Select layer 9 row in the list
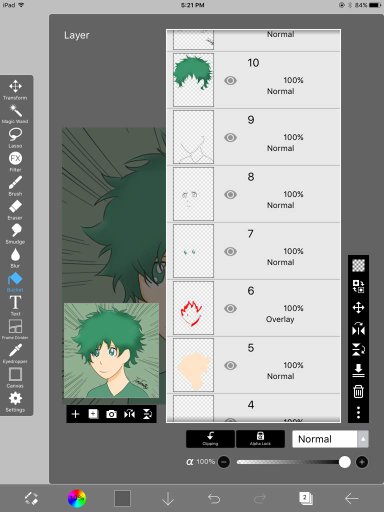This screenshot has height=512, width=384. (x=253, y=137)
